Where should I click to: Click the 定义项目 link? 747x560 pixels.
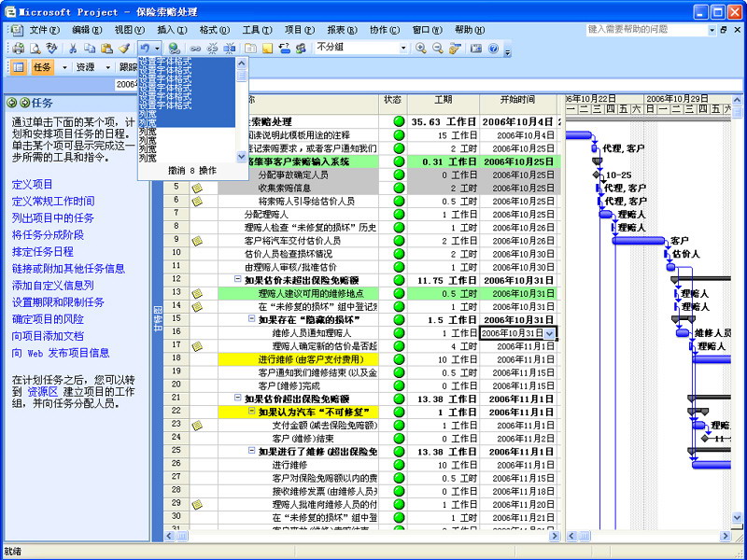tap(32, 185)
